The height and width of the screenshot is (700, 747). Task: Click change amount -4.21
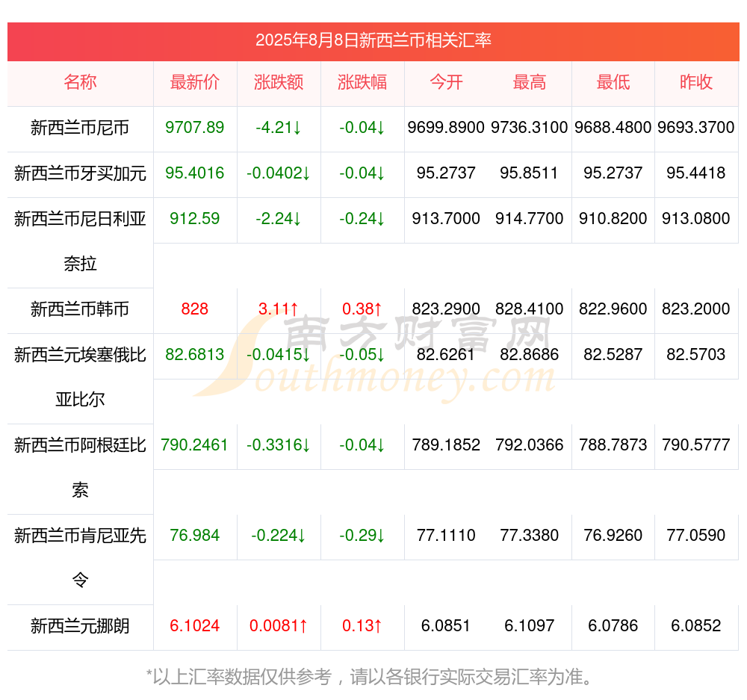278,127
